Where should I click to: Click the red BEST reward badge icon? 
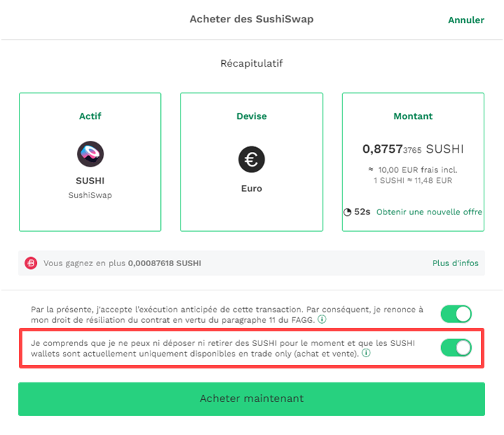[31, 263]
